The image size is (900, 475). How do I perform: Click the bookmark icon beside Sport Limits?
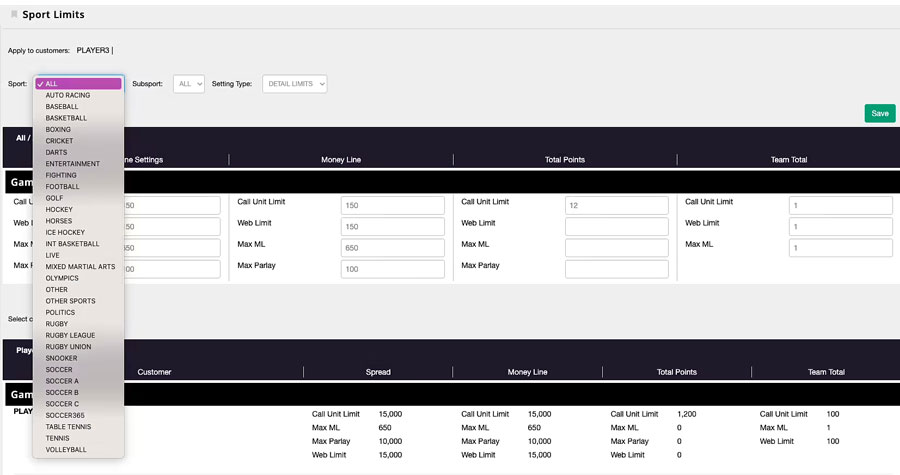pyautogui.click(x=14, y=14)
